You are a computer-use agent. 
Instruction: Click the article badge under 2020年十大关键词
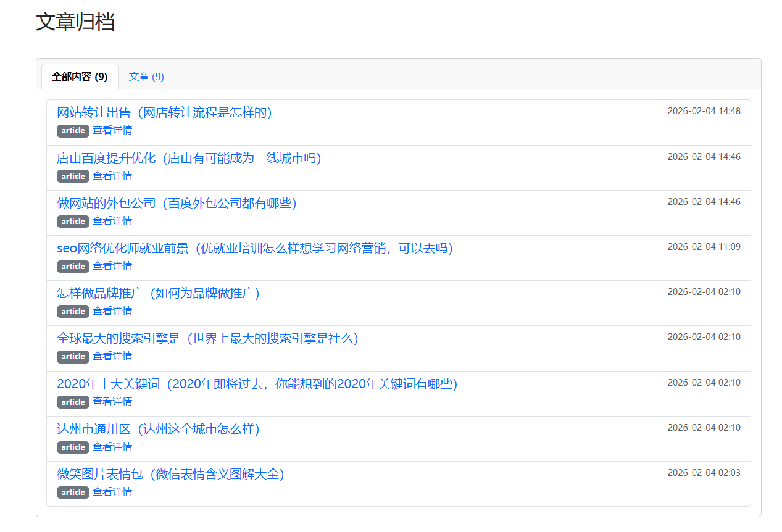point(73,402)
